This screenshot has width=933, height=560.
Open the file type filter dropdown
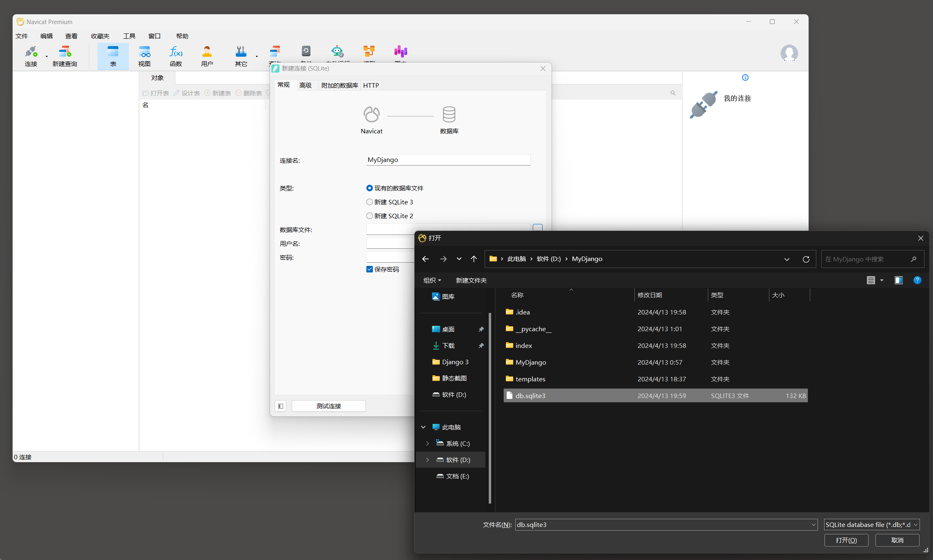pos(872,525)
